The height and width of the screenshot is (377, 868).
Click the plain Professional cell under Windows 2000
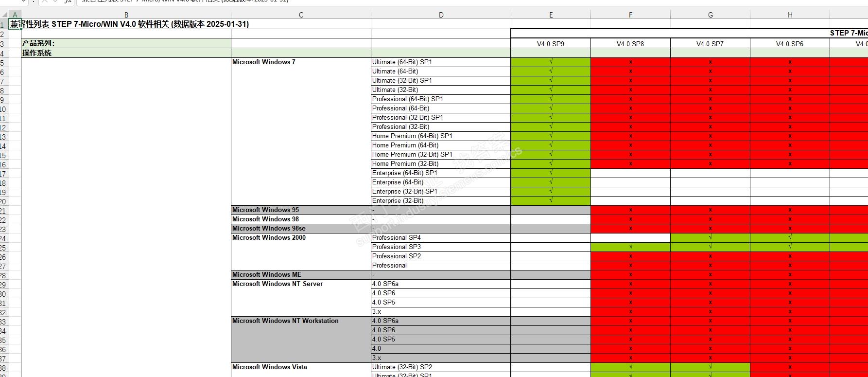[x=441, y=266]
